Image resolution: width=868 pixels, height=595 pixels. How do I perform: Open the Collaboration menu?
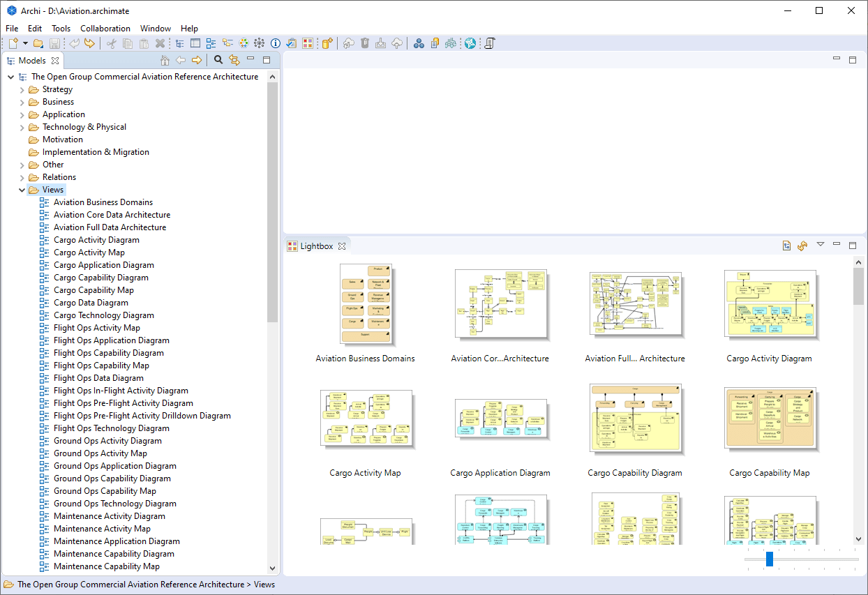[x=105, y=29]
